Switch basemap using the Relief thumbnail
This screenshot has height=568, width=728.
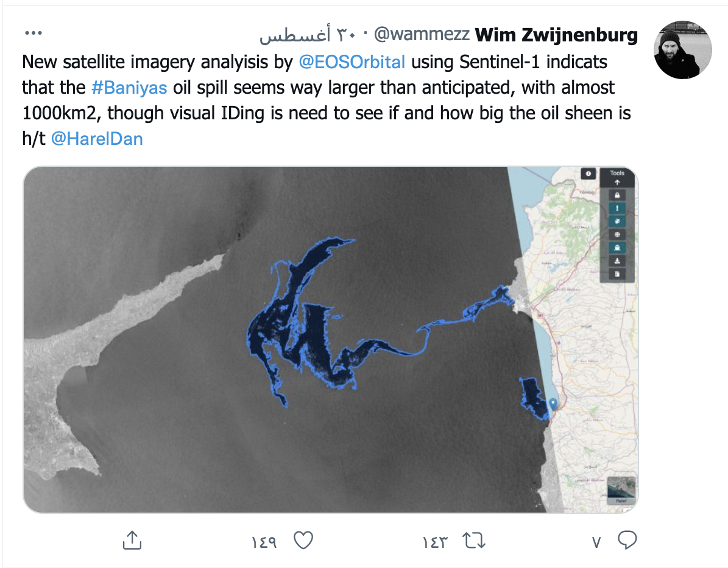coord(621,490)
